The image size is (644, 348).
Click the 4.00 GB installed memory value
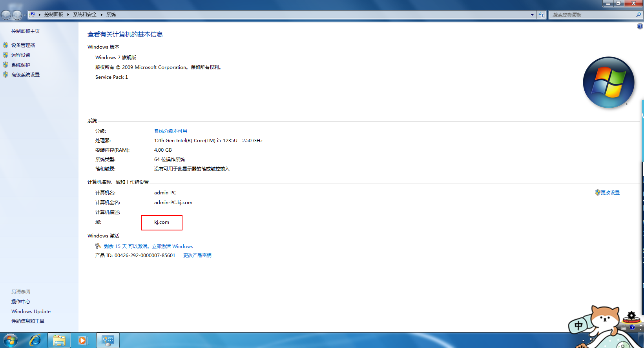click(163, 150)
